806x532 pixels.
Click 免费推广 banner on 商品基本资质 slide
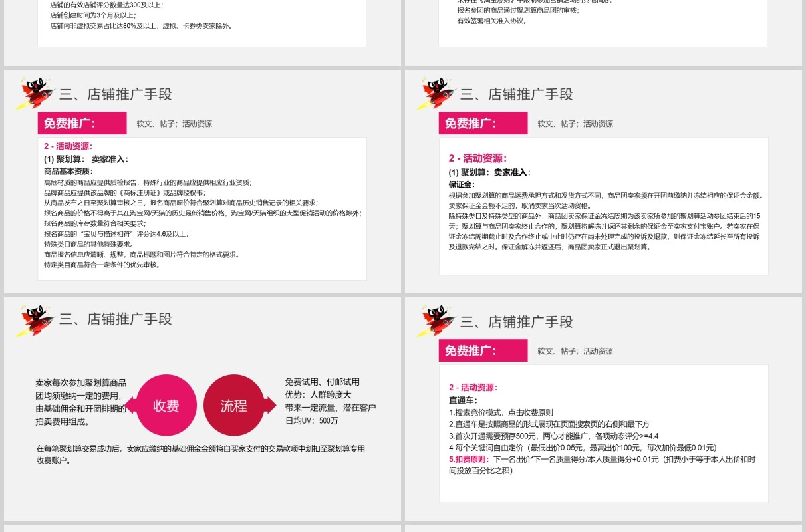(x=82, y=123)
